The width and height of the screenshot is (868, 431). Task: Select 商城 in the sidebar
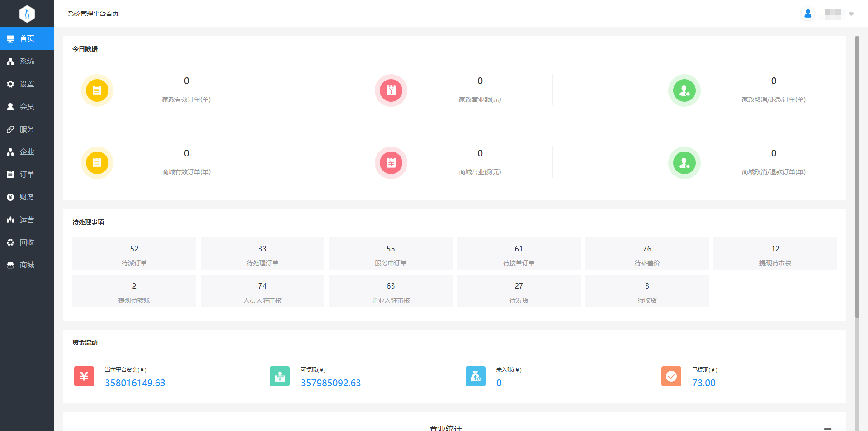tap(27, 265)
